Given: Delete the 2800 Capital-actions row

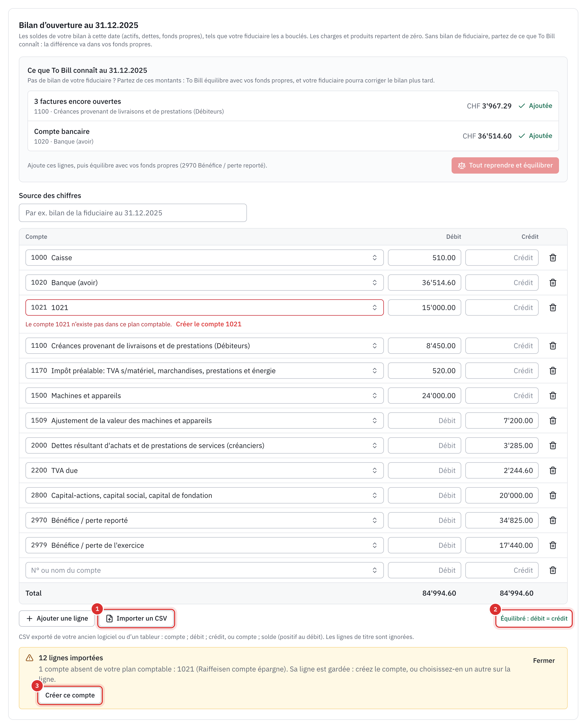Looking at the screenshot, I should tap(553, 495).
